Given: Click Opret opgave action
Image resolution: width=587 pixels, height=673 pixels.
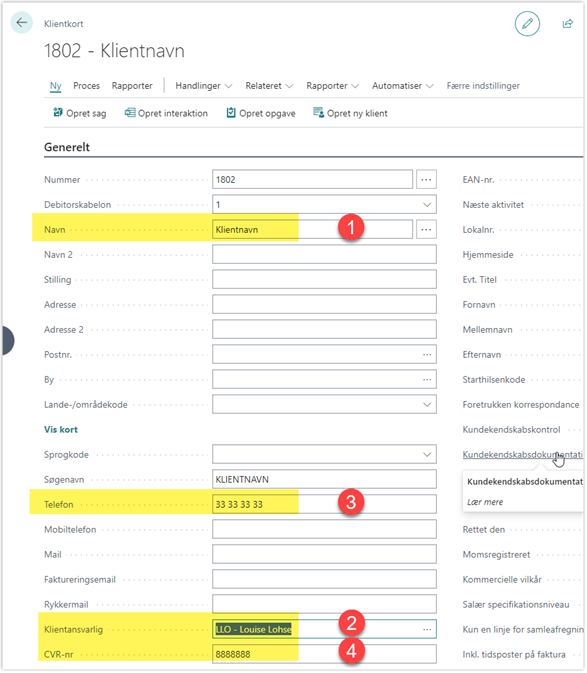Looking at the screenshot, I should [261, 113].
